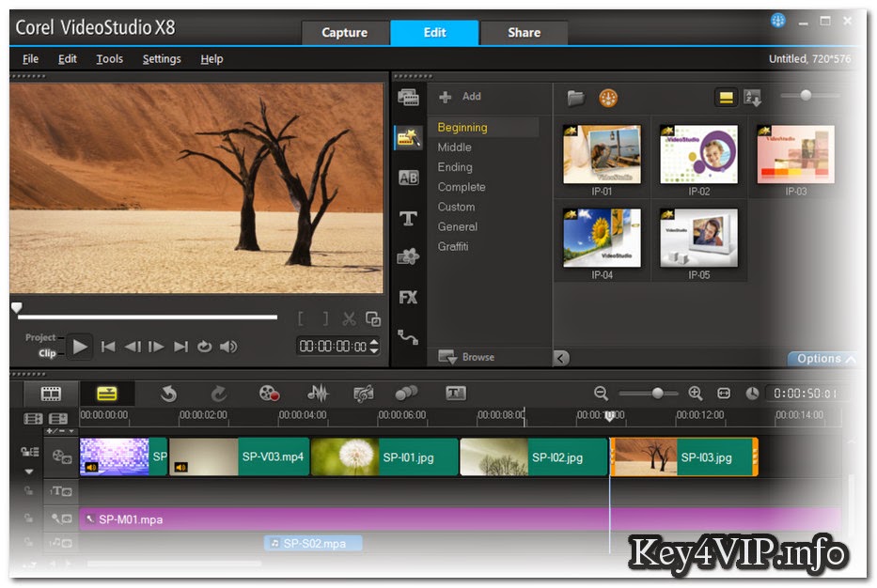This screenshot has height=588, width=877.
Task: Open the Subtitle Editor icon
Action: [x=456, y=394]
